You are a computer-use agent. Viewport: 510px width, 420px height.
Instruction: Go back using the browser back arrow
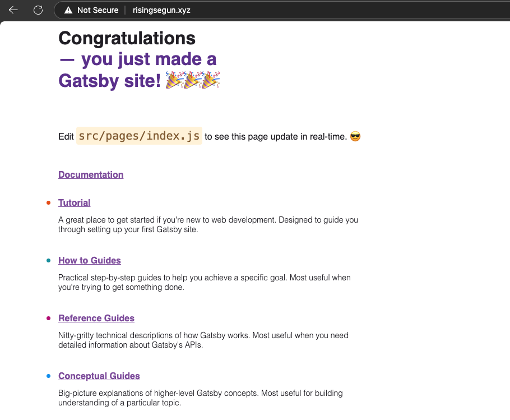13,10
